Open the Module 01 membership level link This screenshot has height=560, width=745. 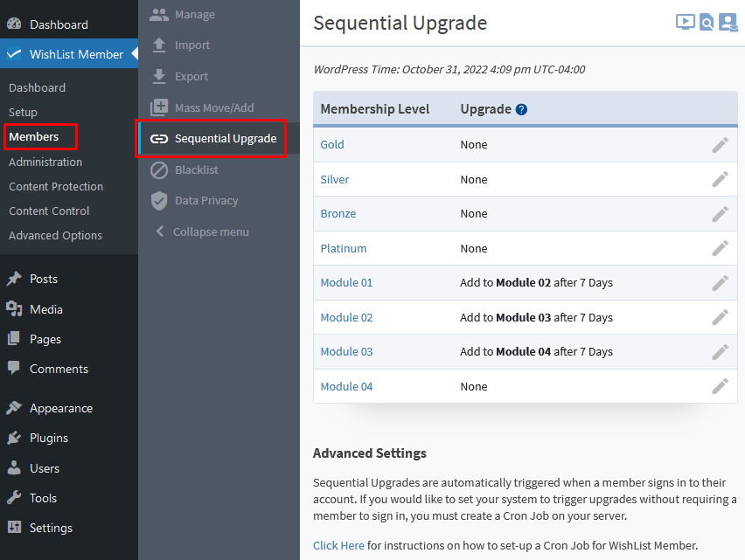(346, 283)
